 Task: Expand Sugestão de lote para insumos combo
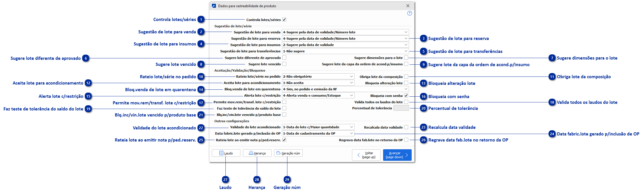tap(345, 45)
